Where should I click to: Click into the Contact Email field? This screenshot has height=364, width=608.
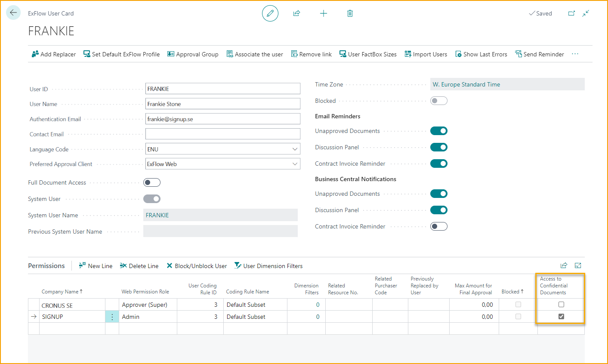tap(222, 134)
